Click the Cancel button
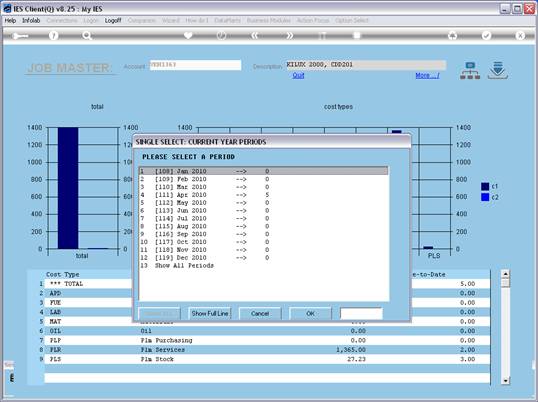The width and height of the screenshot is (538, 402). pos(260,314)
